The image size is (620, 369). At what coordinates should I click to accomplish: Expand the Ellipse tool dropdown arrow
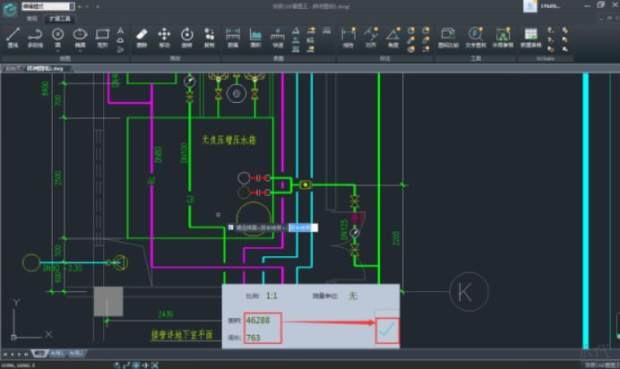[80, 51]
